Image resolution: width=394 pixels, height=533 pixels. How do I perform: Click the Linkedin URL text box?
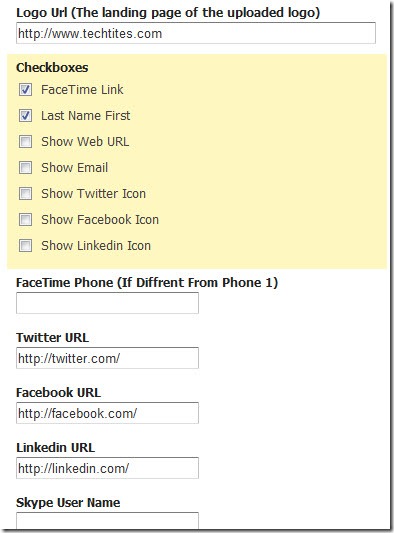click(x=107, y=468)
